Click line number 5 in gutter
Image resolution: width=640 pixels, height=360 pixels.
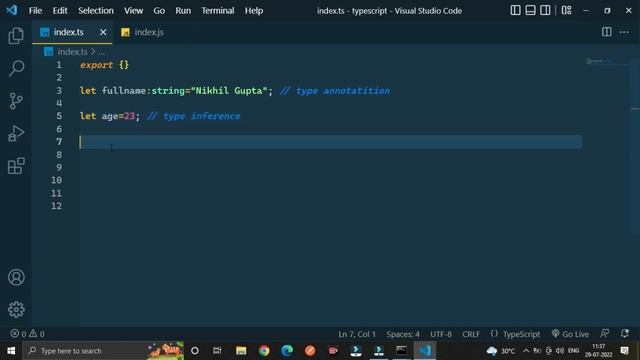(x=59, y=116)
